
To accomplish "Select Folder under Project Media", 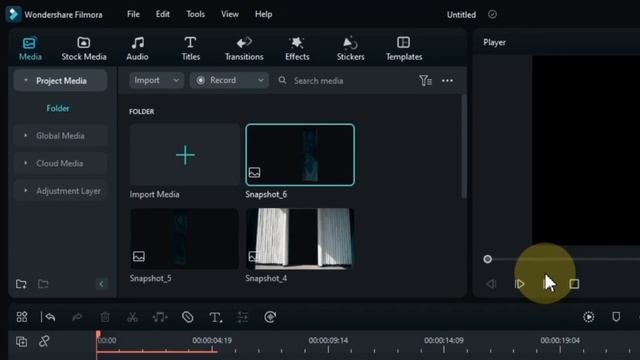I will tap(58, 108).
